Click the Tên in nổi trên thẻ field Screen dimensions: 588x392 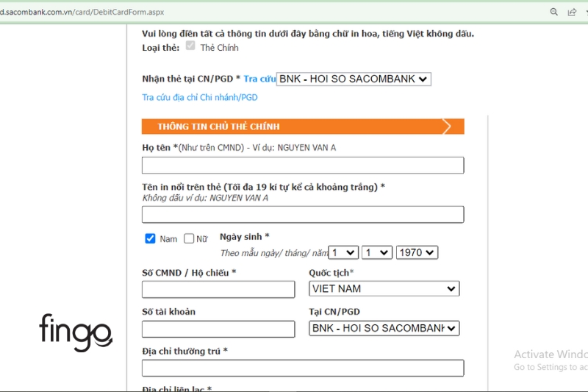pyautogui.click(x=303, y=215)
